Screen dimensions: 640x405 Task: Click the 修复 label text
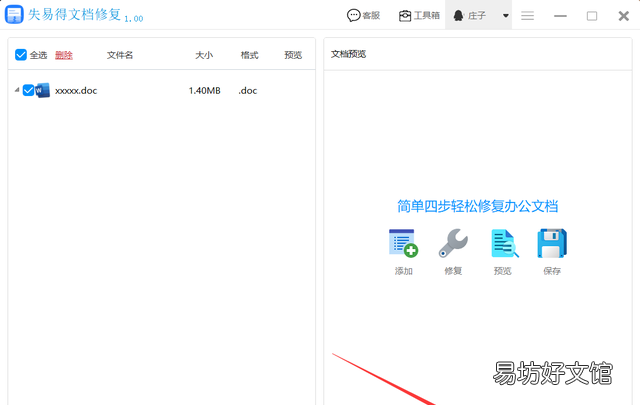[453, 271]
